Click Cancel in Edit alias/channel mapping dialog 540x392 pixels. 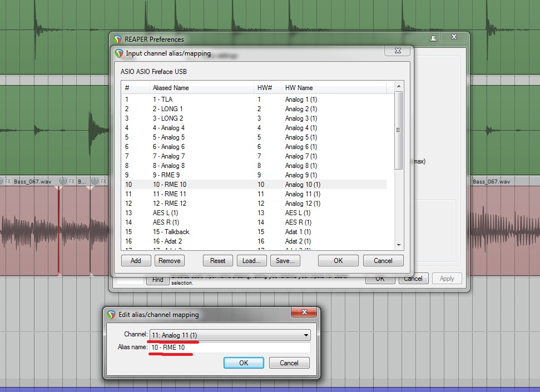coord(289,363)
